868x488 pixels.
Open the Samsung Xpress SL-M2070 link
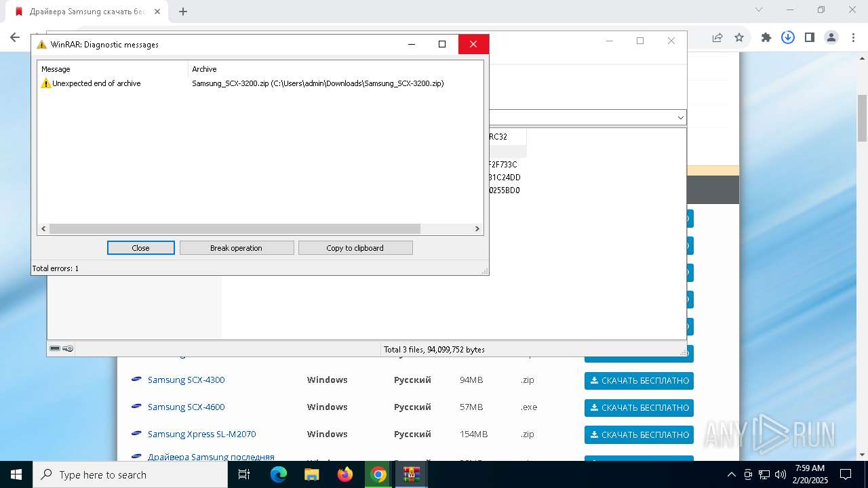click(x=201, y=434)
